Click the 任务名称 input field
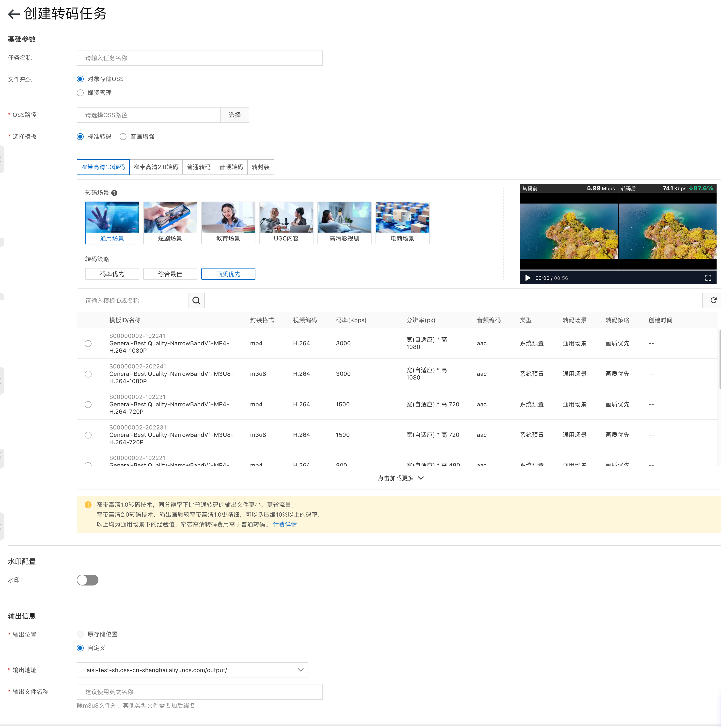Screen dimensions: 721x728 coord(200,58)
